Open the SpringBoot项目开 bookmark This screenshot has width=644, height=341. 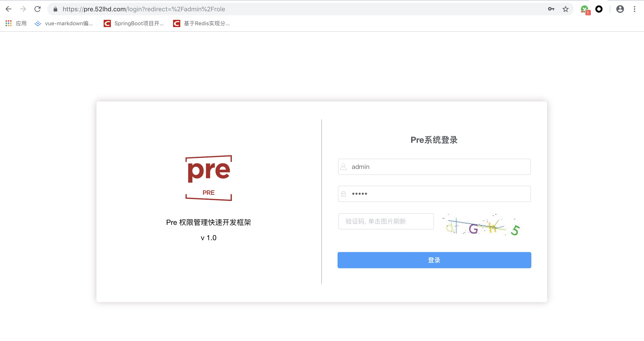[134, 23]
